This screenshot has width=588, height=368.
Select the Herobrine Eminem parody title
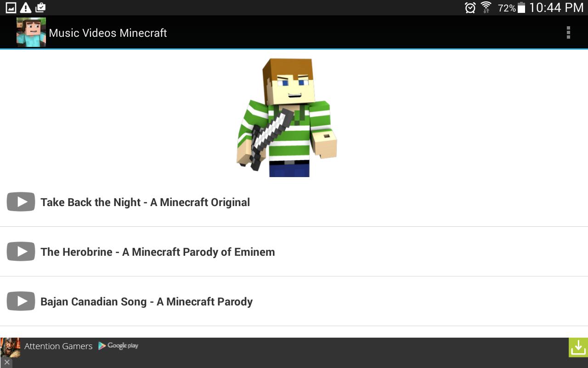point(158,252)
